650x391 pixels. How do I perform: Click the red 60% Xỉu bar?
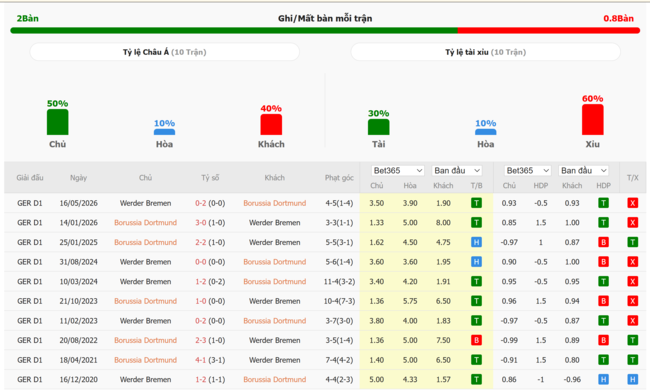tap(592, 119)
